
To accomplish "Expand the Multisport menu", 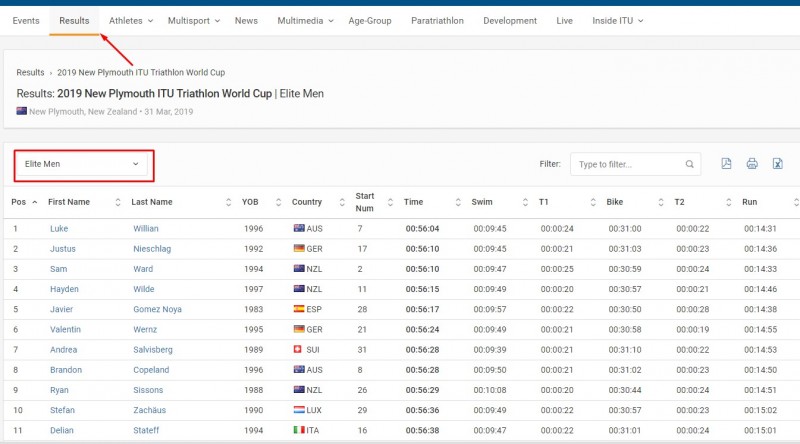I will [x=194, y=21].
